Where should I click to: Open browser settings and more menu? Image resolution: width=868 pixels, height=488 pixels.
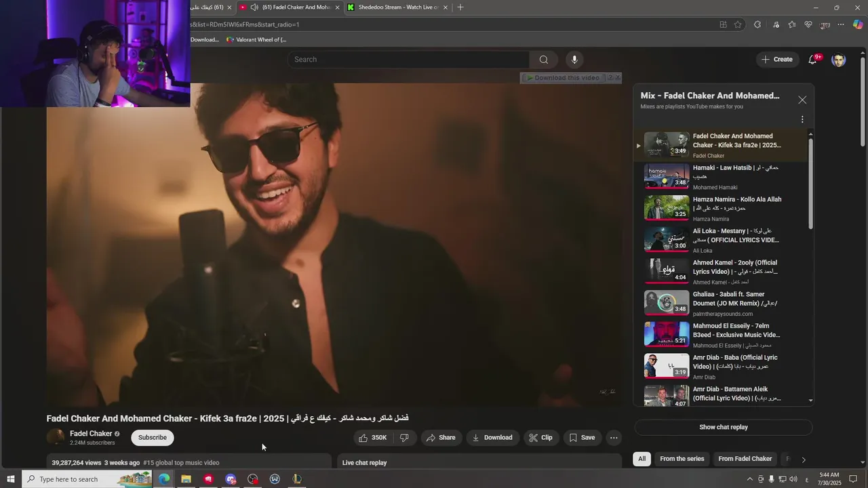pos(841,24)
